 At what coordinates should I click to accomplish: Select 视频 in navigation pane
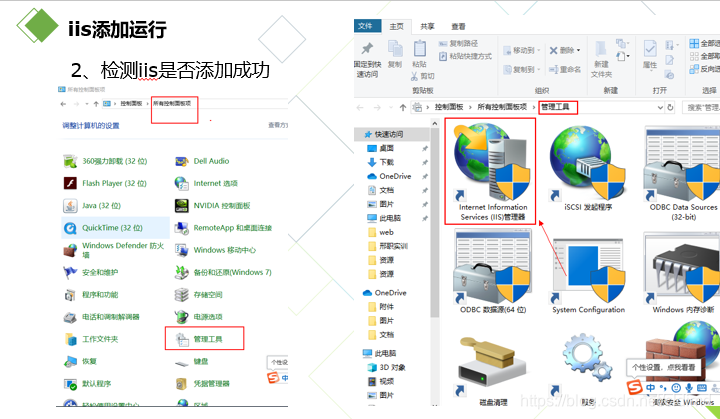pyautogui.click(x=381, y=381)
